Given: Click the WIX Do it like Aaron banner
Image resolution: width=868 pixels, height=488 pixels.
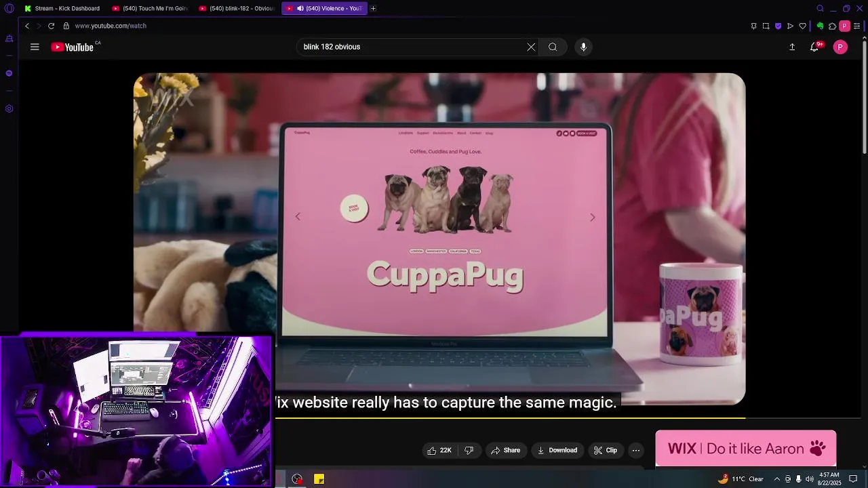Looking at the screenshot, I should [746, 448].
